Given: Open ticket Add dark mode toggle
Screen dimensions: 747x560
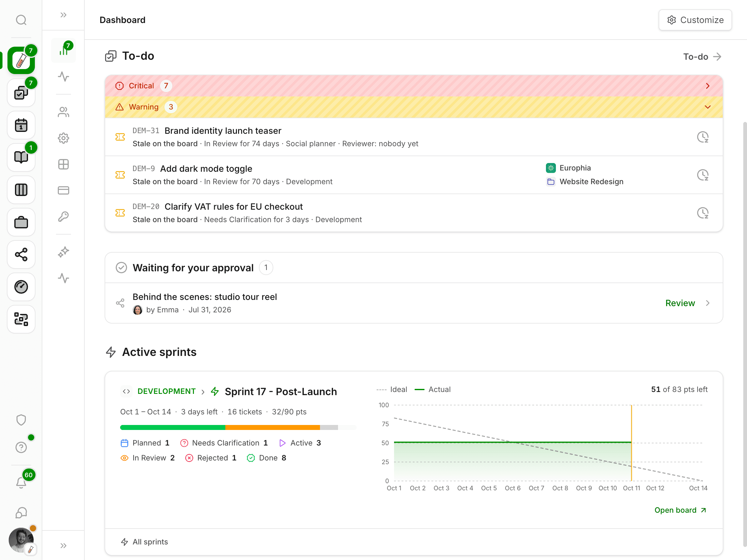Looking at the screenshot, I should click(x=206, y=168).
